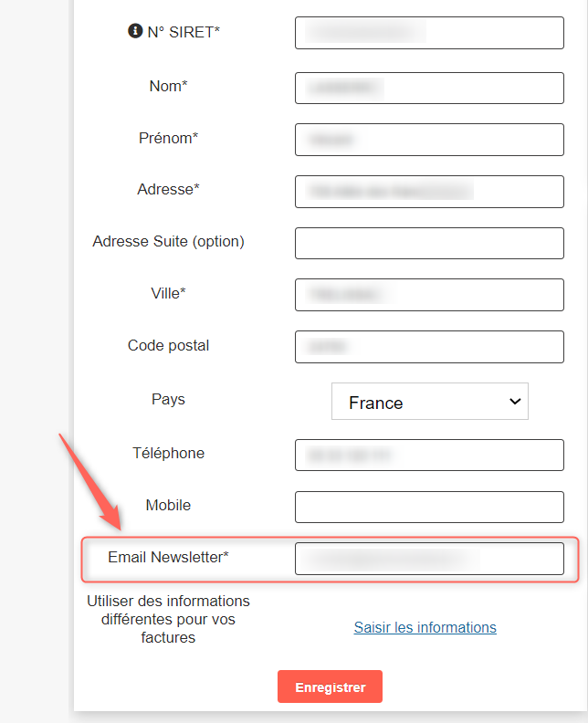Focus the N° SIRET input field

[429, 34]
